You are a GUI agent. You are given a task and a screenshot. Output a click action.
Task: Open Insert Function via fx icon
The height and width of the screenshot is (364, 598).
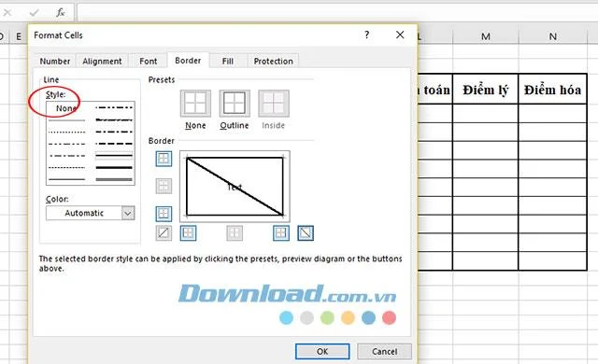[x=61, y=13]
